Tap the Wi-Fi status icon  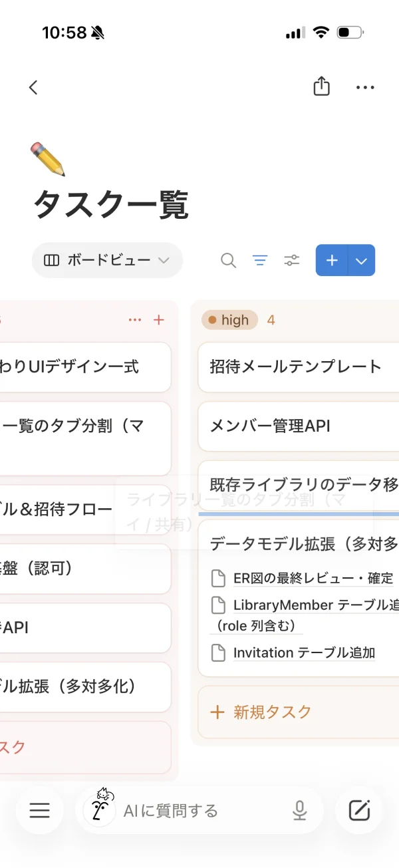[321, 32]
